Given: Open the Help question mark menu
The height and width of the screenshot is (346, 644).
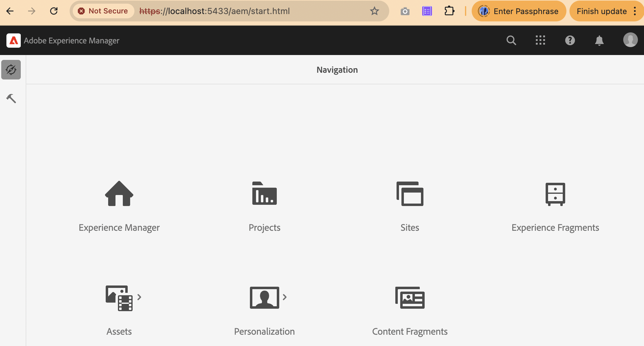Looking at the screenshot, I should pos(570,40).
